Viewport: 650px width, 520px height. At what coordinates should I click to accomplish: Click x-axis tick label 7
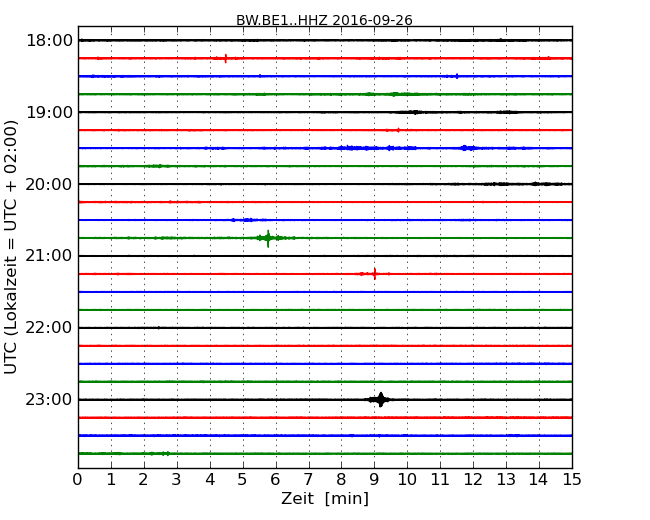coord(308,479)
